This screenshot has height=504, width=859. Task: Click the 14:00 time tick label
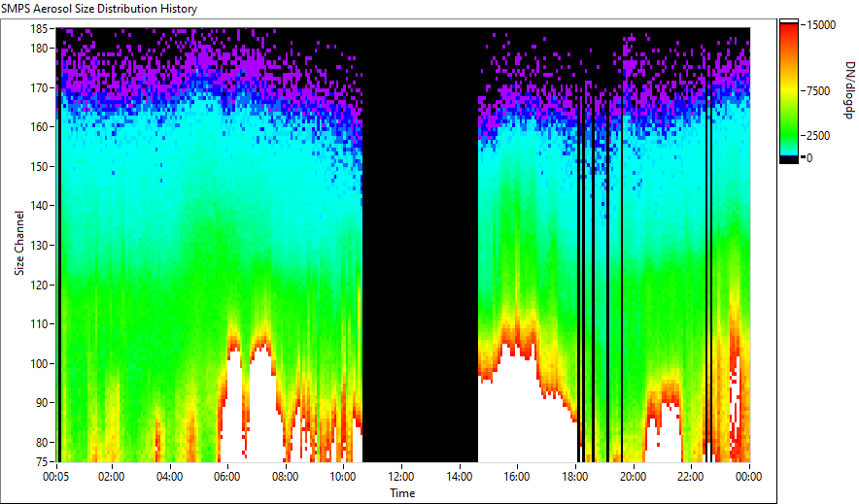point(459,477)
